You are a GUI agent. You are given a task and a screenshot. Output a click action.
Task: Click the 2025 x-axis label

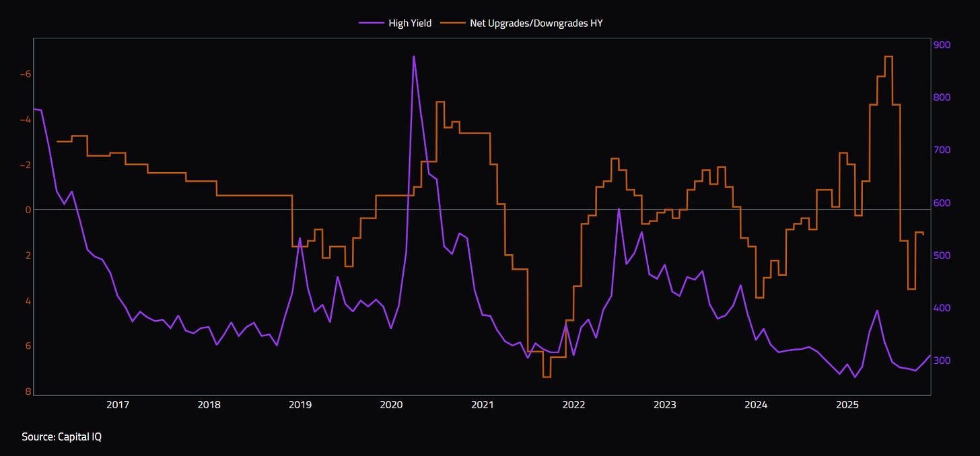(847, 404)
